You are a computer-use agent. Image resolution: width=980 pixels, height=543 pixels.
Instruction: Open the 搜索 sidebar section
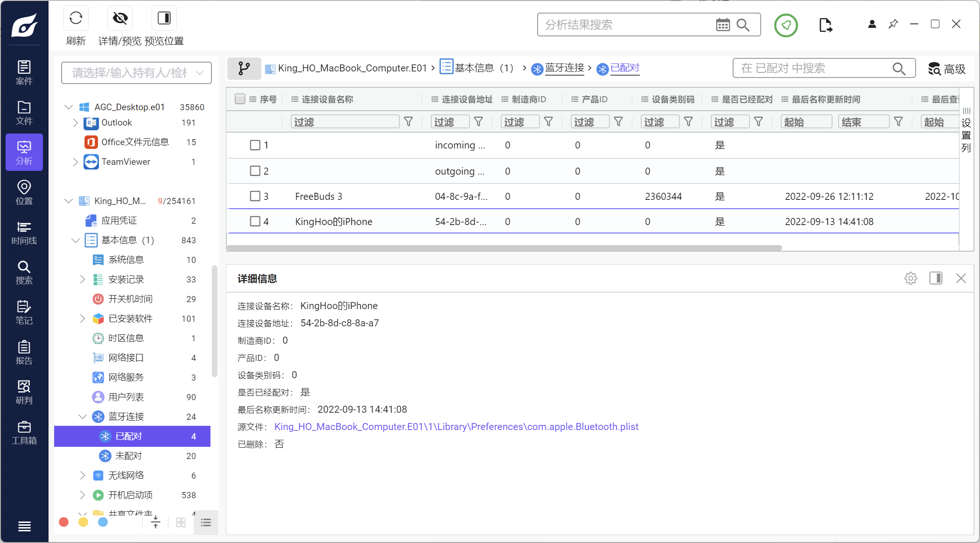(x=24, y=272)
